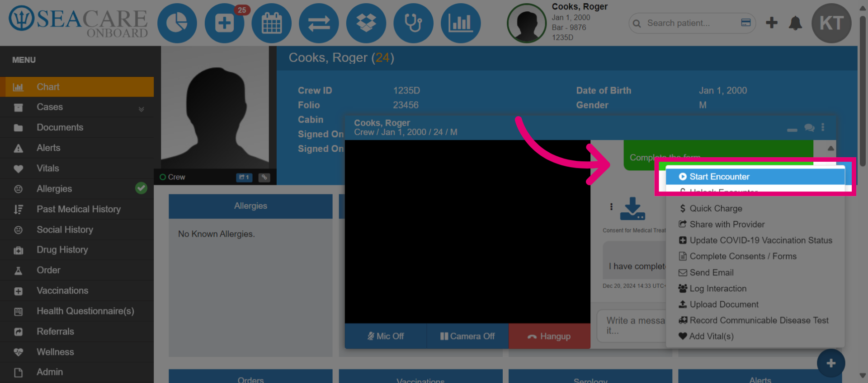Open Alerts in the side menu
This screenshot has height=383, width=868.
(77, 148)
